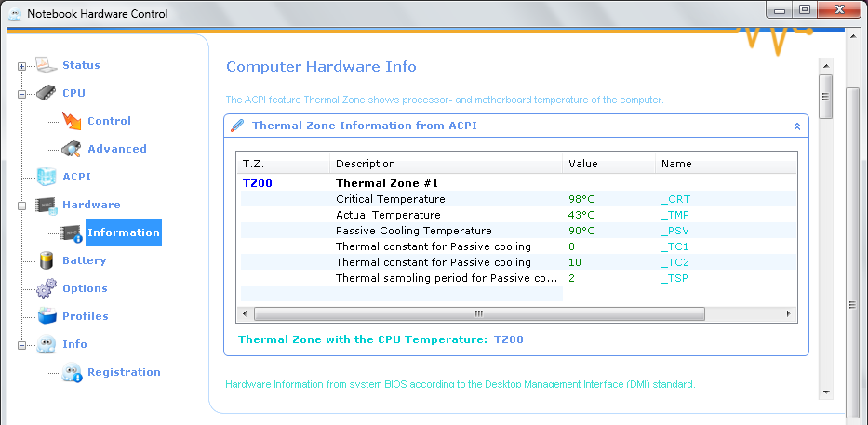868x425 pixels.
Task: Click the outer window scrollbar thumb
Action: pyautogui.click(x=853, y=252)
